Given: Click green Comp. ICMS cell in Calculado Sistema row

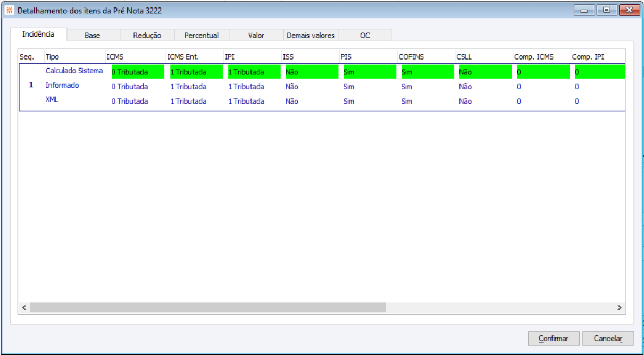Looking at the screenshot, I should (x=543, y=72).
